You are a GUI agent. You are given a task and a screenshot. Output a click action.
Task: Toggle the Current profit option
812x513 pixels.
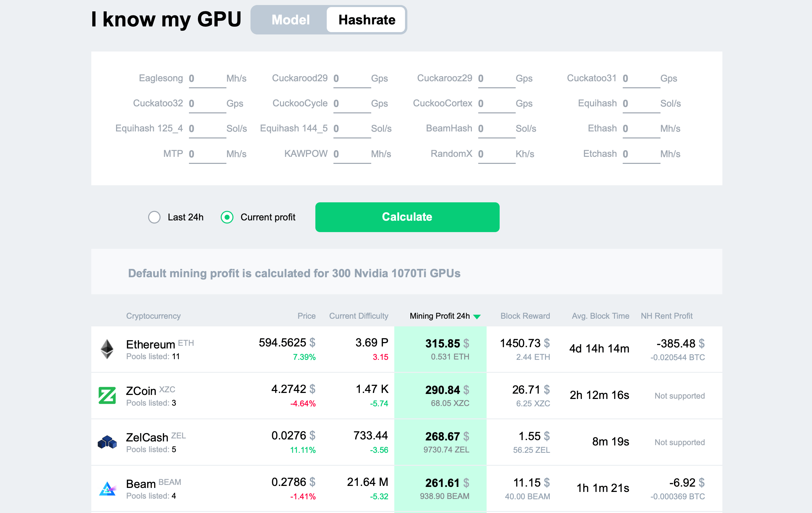coord(226,217)
